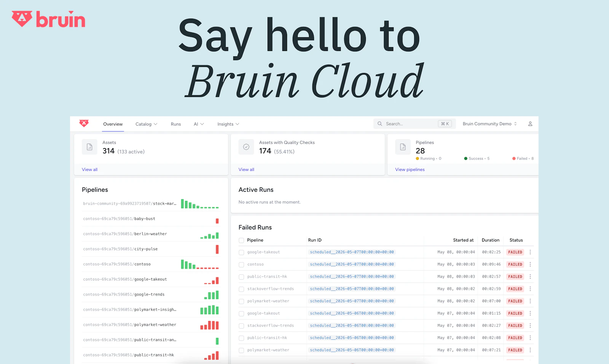This screenshot has height=364, width=609.
Task: Expand the AI dropdown menu
Action: (199, 124)
